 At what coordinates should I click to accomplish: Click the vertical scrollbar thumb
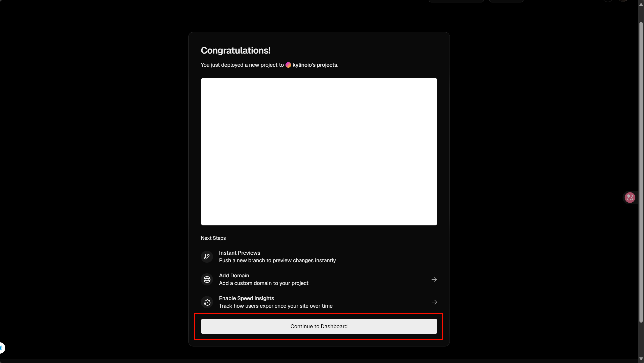641,172
